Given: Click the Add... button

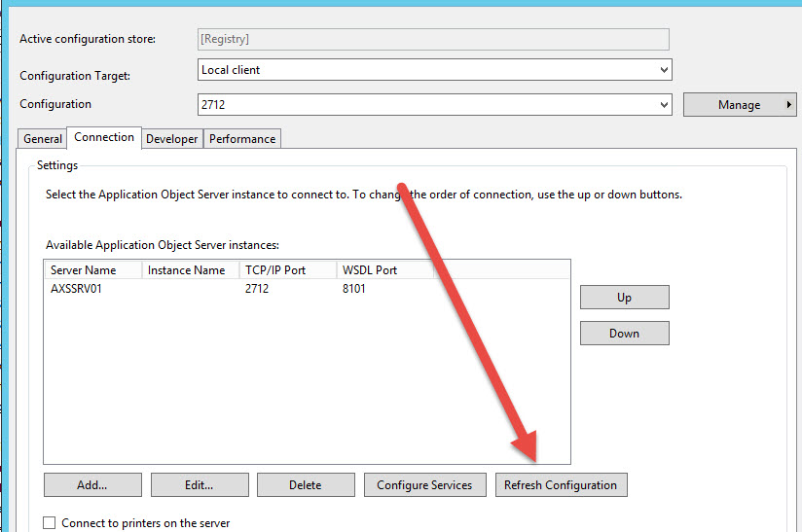Looking at the screenshot, I should (92, 485).
